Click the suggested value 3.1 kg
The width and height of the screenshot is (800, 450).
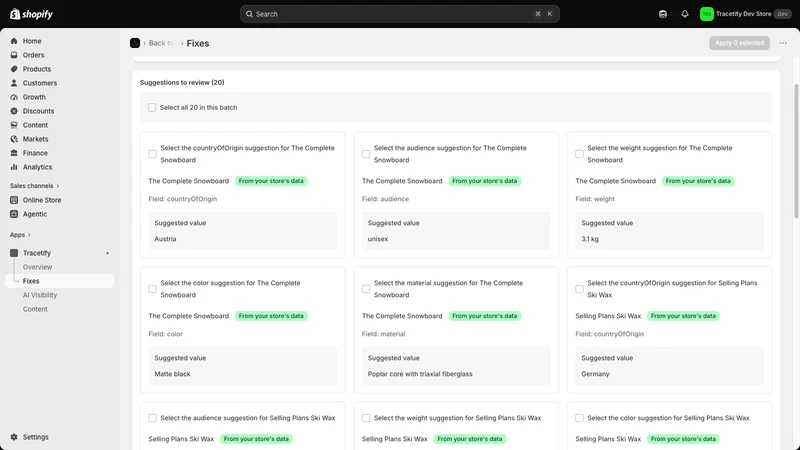(x=590, y=239)
